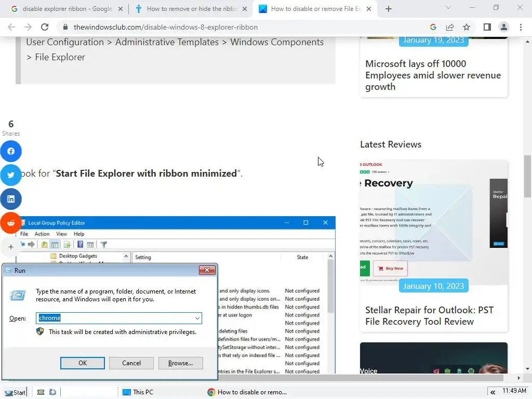The image size is (532, 399).
Task: Switch to 'How to remove or hide the ribbon' tab
Action: tap(191, 9)
